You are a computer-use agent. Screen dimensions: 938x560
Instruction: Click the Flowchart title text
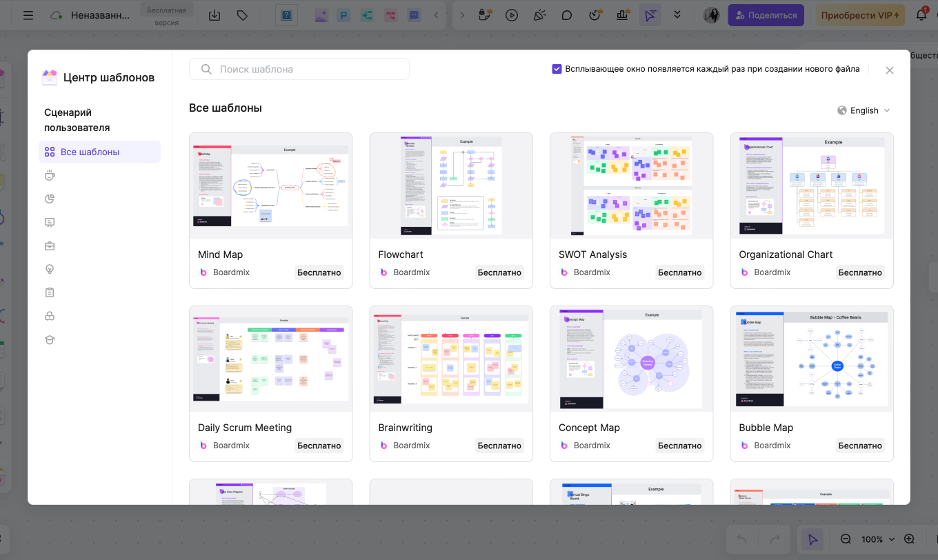coord(401,254)
